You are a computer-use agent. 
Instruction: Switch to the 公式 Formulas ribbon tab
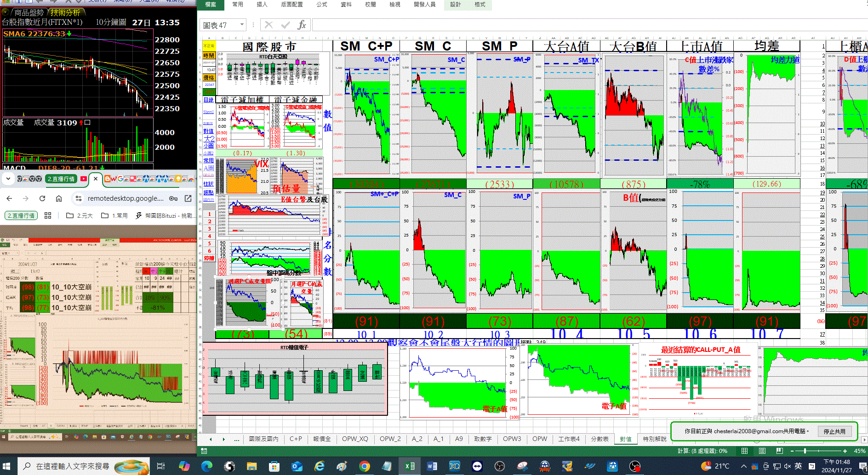(x=322, y=5)
